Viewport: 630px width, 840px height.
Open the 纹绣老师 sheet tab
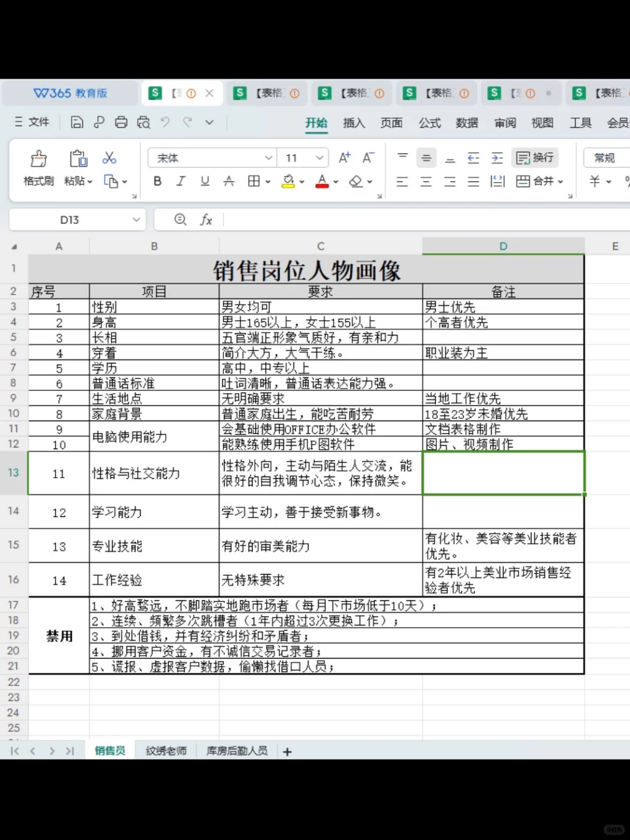pos(166,751)
